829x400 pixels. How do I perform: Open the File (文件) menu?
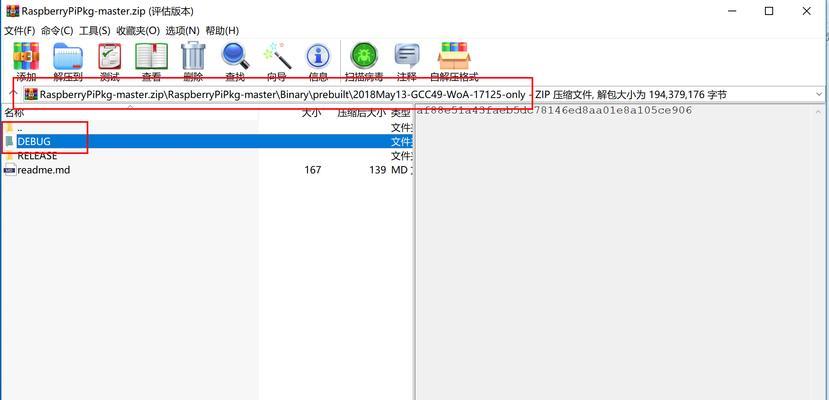pyautogui.click(x=20, y=31)
